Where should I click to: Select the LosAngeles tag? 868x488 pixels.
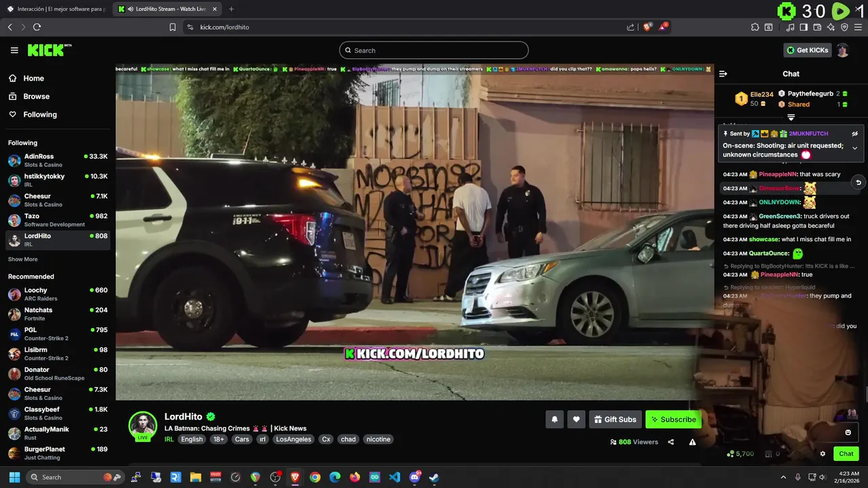[x=294, y=439]
